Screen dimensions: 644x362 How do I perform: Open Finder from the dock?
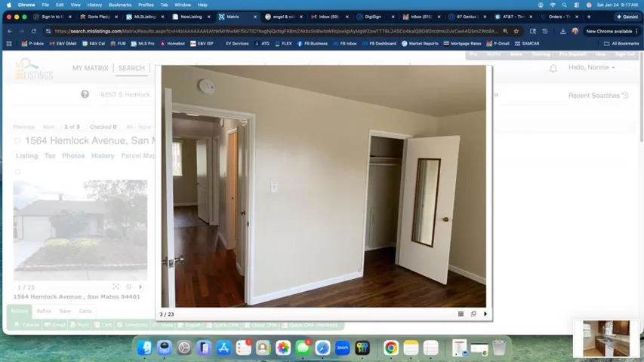[145, 348]
